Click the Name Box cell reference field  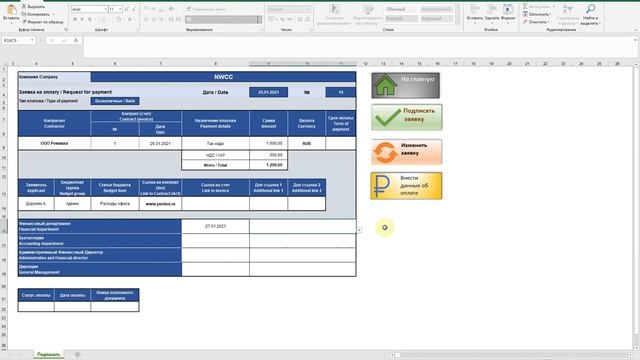coord(16,40)
